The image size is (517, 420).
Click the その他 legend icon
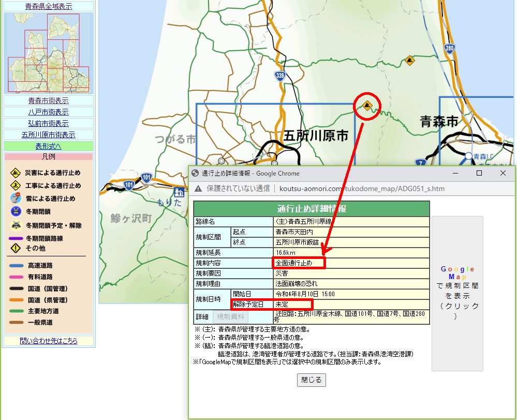click(x=16, y=248)
